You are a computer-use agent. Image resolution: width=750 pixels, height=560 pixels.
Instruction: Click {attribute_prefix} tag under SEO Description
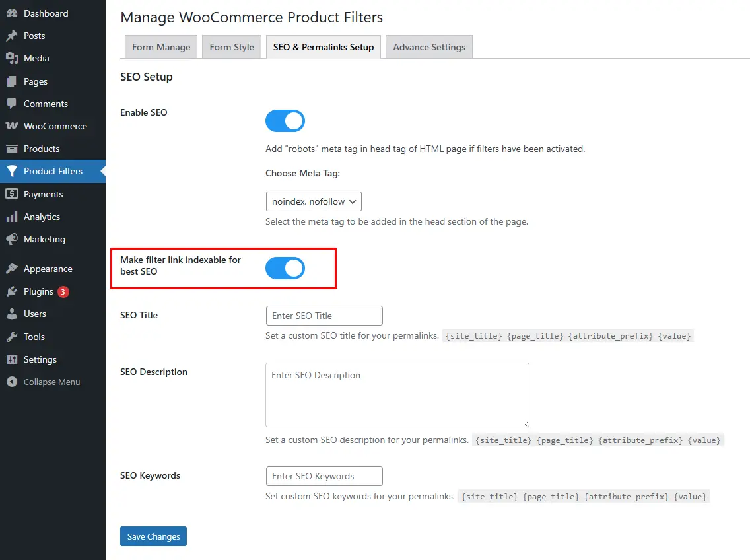[640, 440]
